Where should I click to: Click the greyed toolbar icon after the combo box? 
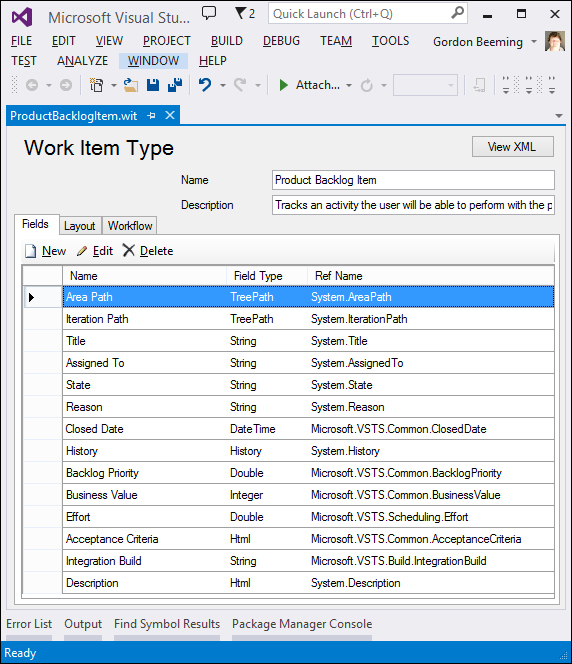pos(479,86)
